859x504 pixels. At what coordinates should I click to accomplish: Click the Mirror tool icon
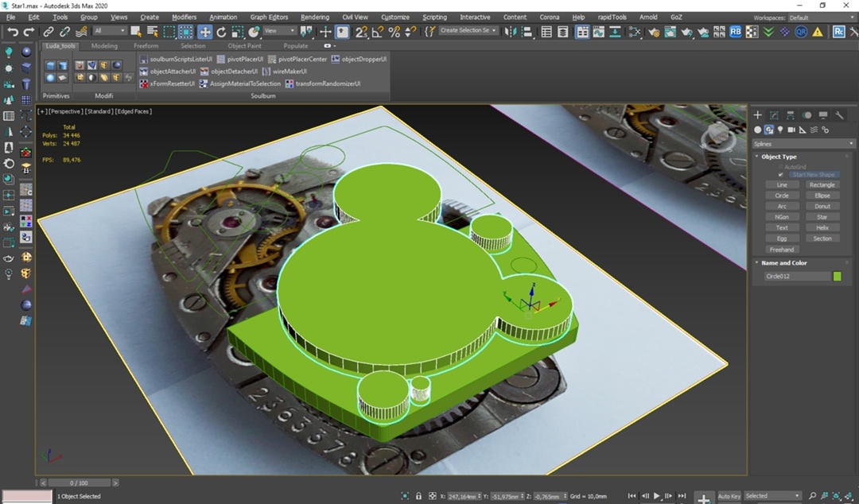511,32
